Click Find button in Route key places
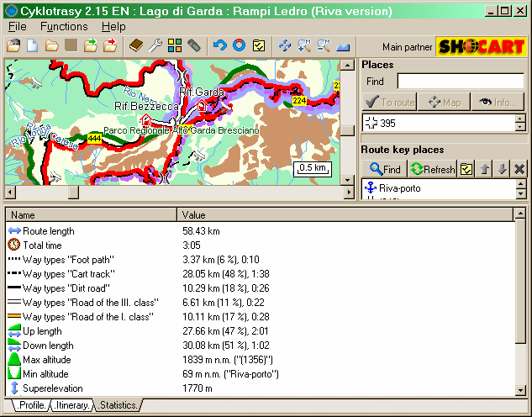This screenshot has width=532, height=417. coord(385,169)
